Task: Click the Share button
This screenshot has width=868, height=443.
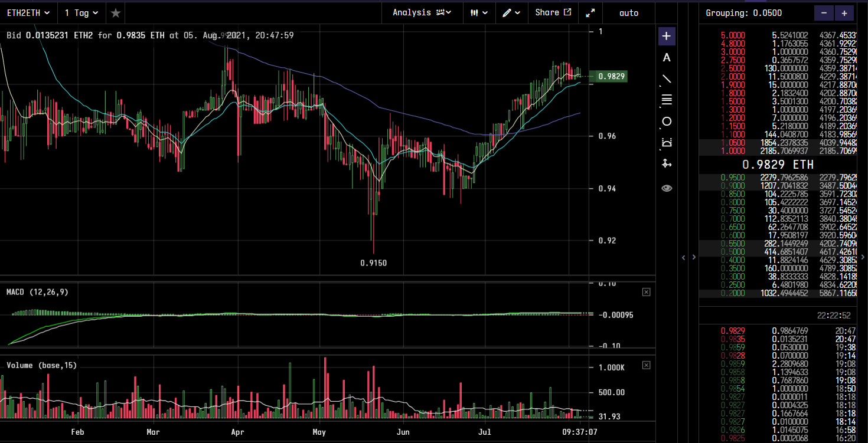Action: [x=553, y=12]
